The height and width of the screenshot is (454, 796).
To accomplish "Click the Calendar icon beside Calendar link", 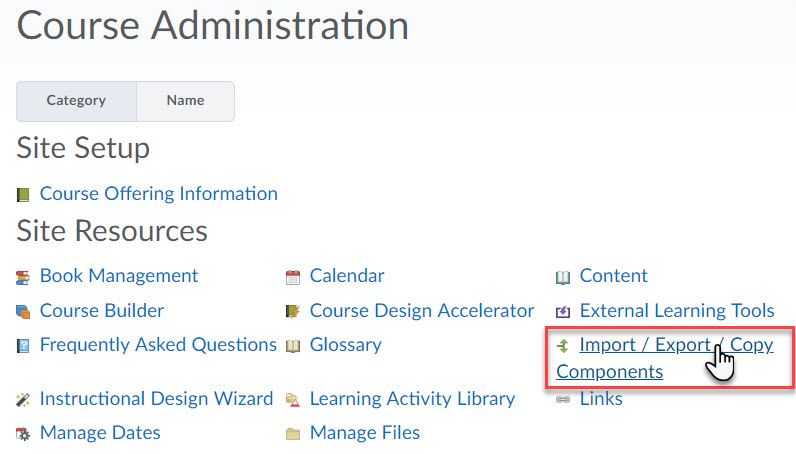I will 293,277.
